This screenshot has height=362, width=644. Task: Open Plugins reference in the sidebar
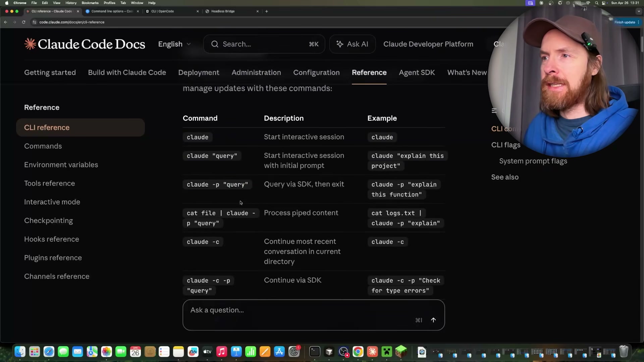click(53, 258)
